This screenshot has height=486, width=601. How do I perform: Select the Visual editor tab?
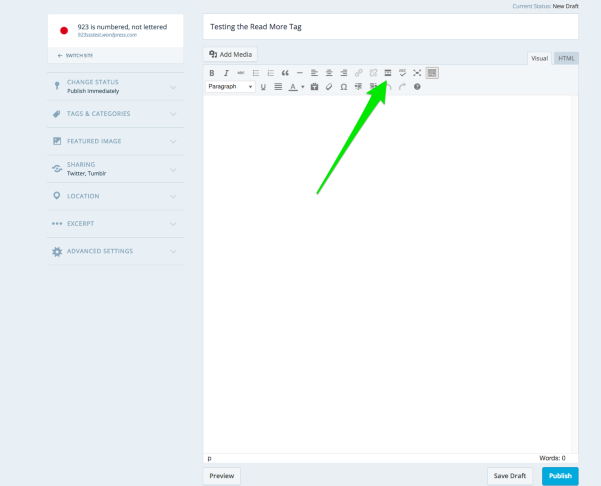tap(539, 58)
